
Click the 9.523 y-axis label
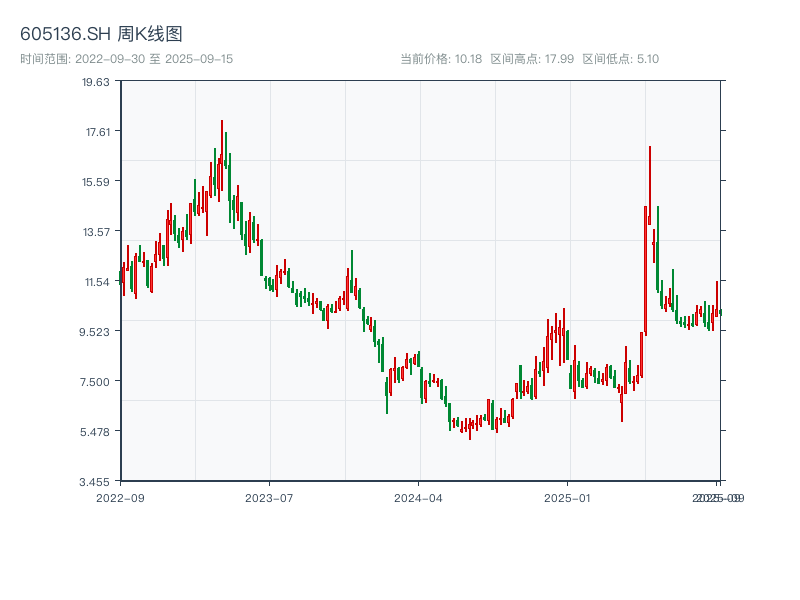click(x=94, y=332)
